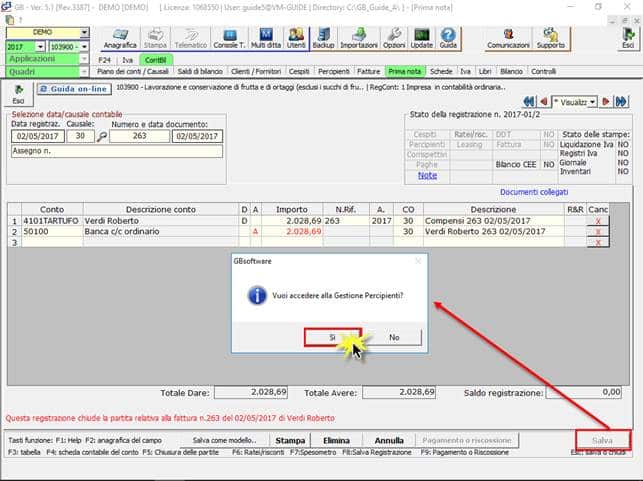Viewport: 643px width, 481px height.
Task: Open the Utenti users icon
Action: tap(296, 39)
